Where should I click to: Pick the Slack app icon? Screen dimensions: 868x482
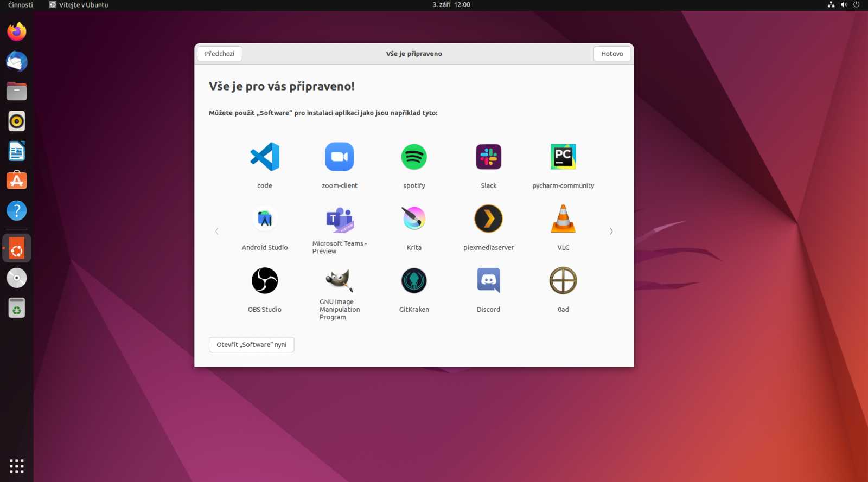pyautogui.click(x=489, y=157)
